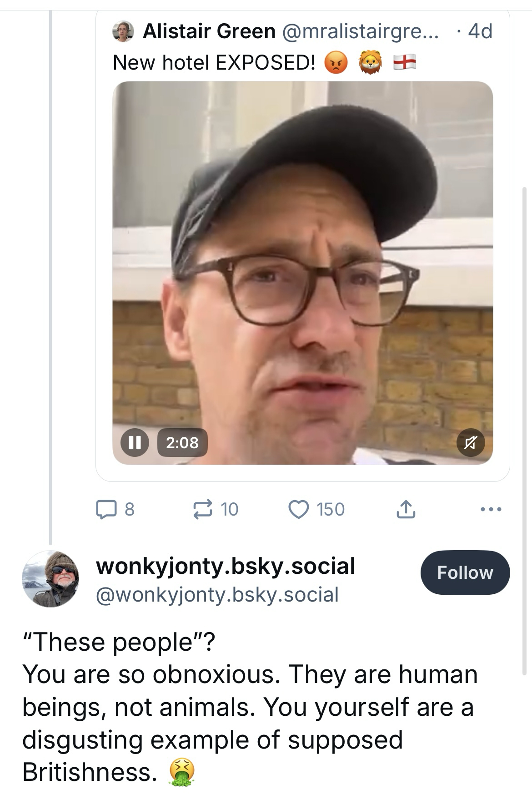Repost the post with 10 reposts

202,509
